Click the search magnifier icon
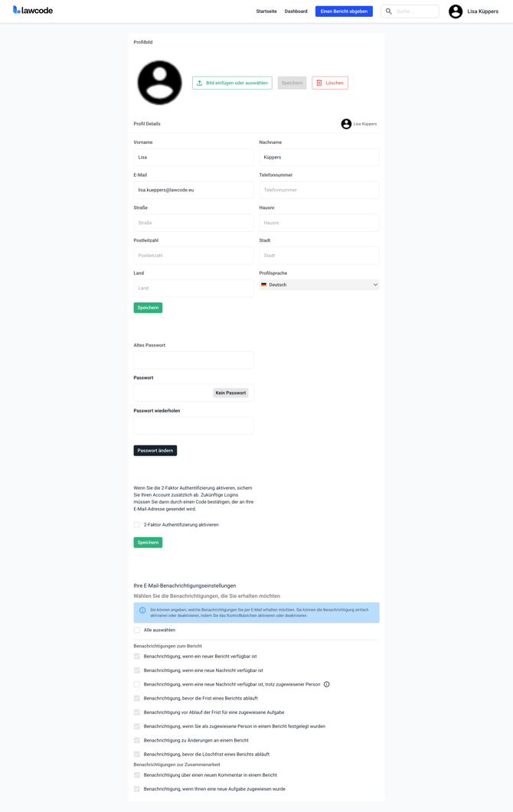The image size is (513, 812). click(389, 11)
